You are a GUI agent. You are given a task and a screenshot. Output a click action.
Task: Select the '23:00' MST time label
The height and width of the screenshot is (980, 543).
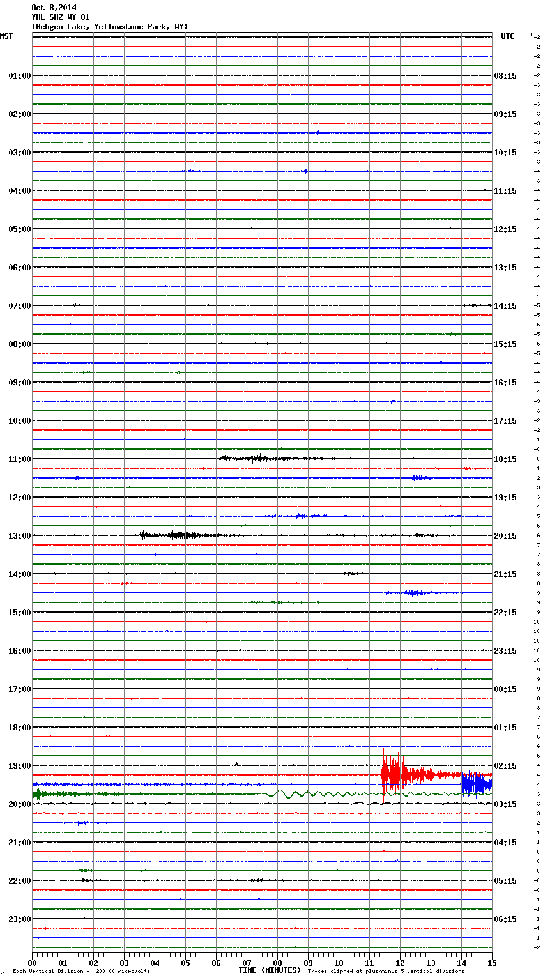tap(19, 919)
